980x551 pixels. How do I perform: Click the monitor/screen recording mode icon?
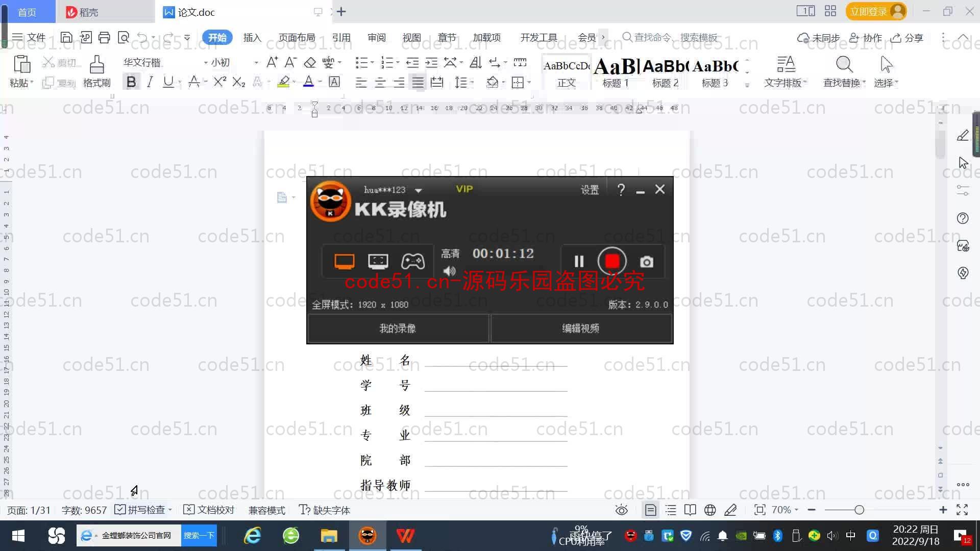pyautogui.click(x=344, y=261)
